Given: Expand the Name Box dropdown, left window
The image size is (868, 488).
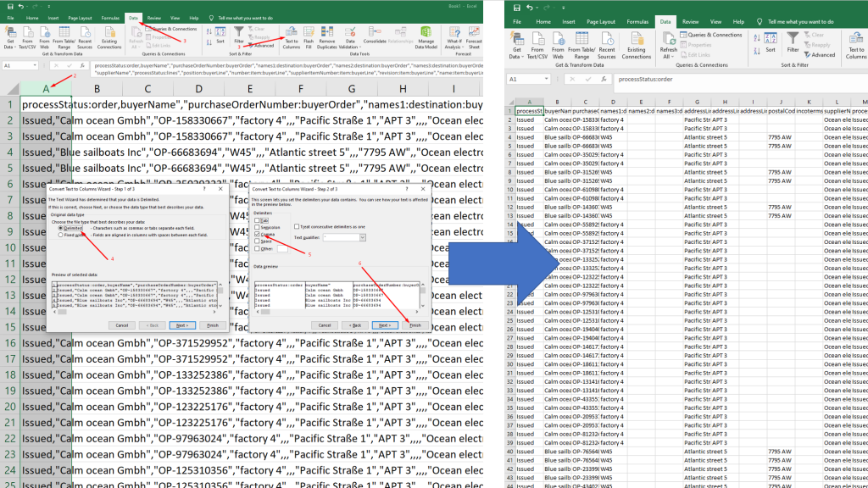Looking at the screenshot, I should [35, 65].
